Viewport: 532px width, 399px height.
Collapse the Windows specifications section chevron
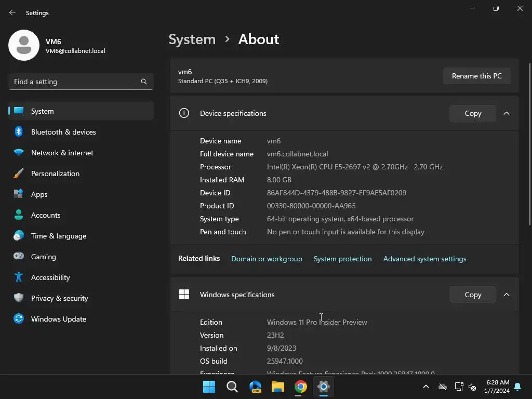[506, 295]
